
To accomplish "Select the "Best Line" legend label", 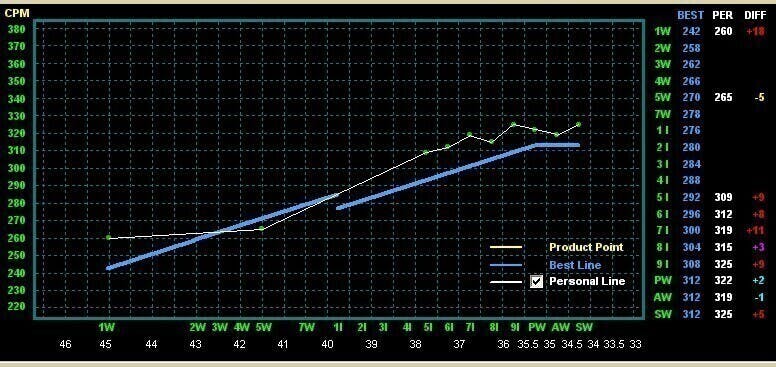I will tap(575, 265).
